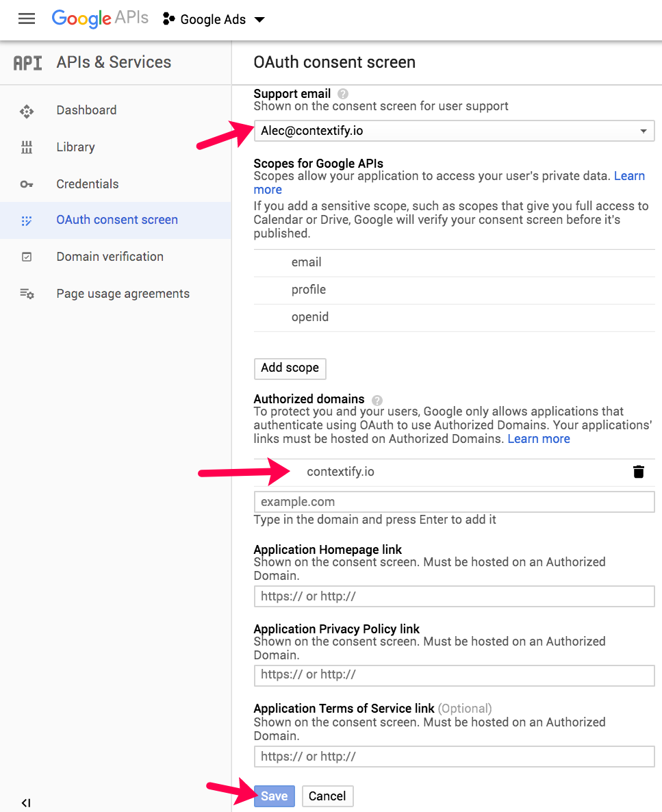This screenshot has width=662, height=812.
Task: Click the Page usage agreements icon
Action: coord(27,294)
